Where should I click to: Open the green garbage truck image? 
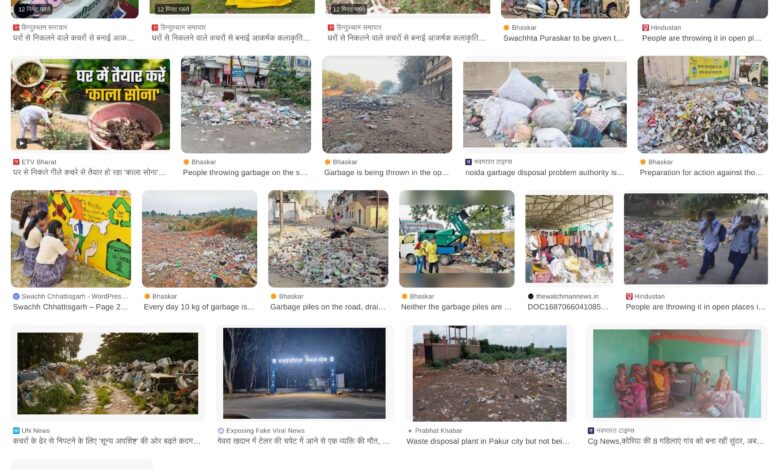point(457,239)
